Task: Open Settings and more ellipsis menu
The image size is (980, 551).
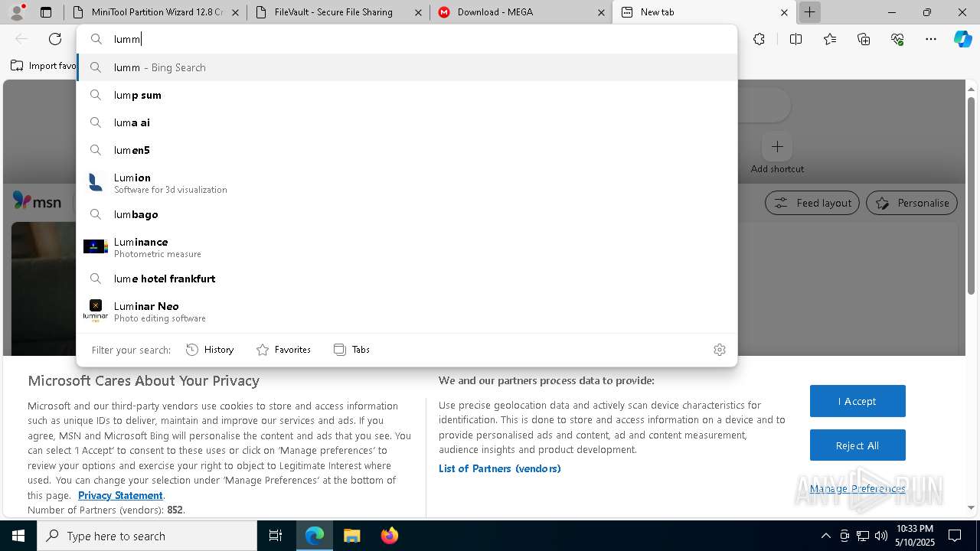Action: pyautogui.click(x=931, y=39)
